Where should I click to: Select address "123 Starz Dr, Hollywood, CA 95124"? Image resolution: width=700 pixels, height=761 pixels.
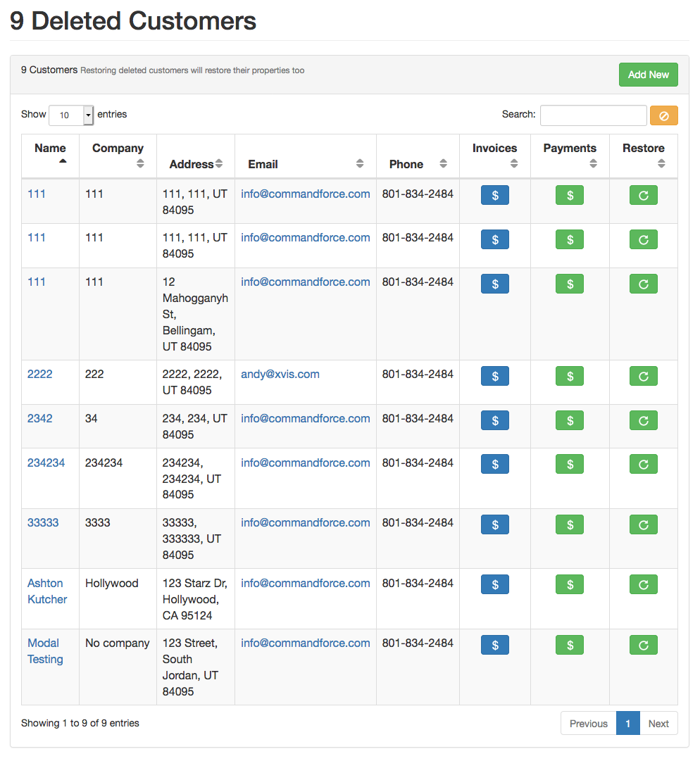click(x=194, y=599)
